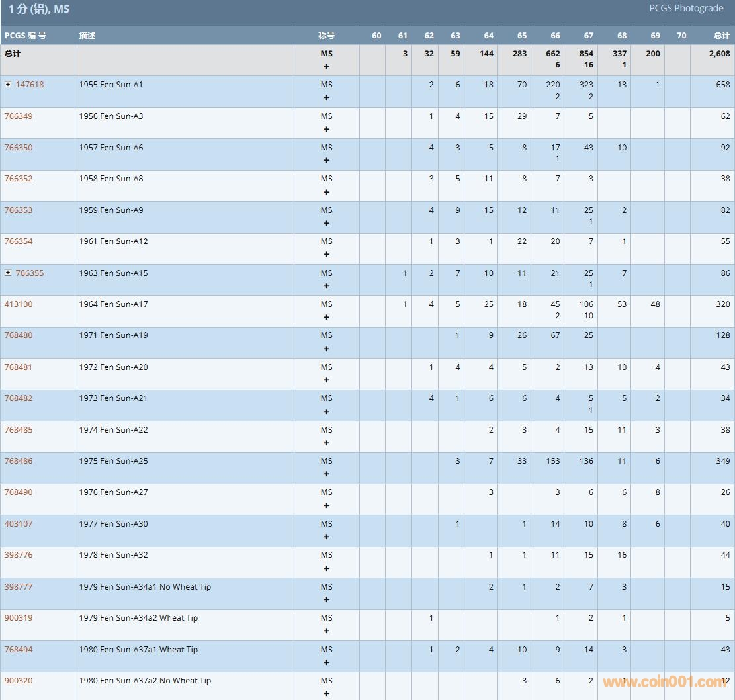Open coin entry 766350
Image resolution: width=735 pixels, height=700 pixels.
(19, 148)
